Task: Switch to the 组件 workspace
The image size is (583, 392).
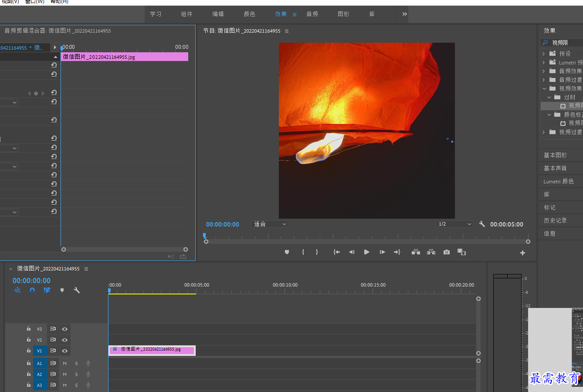Action: (186, 14)
